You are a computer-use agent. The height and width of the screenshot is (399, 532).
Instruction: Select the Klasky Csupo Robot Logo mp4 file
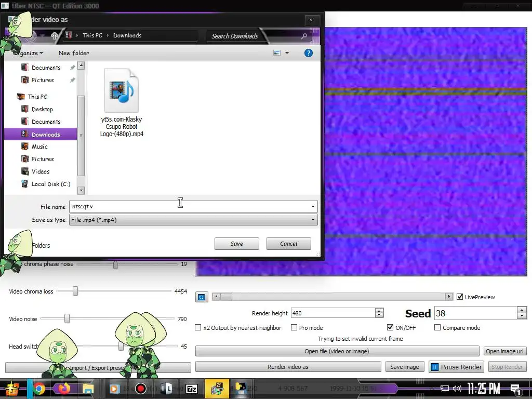pyautogui.click(x=122, y=102)
